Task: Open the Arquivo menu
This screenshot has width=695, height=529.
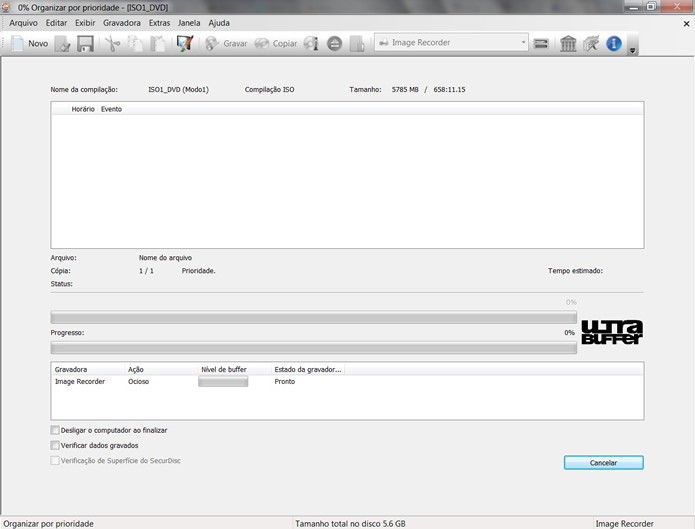Action: 23,23
